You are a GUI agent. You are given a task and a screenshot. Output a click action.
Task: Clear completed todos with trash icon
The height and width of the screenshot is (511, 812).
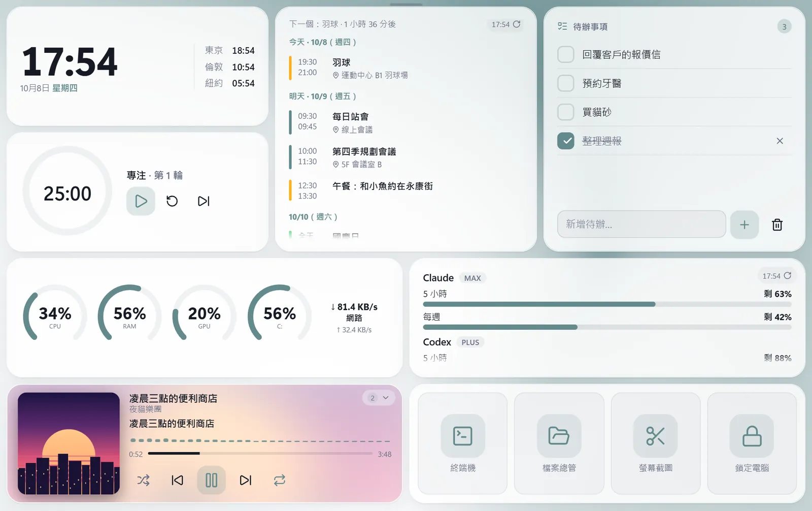coord(777,225)
